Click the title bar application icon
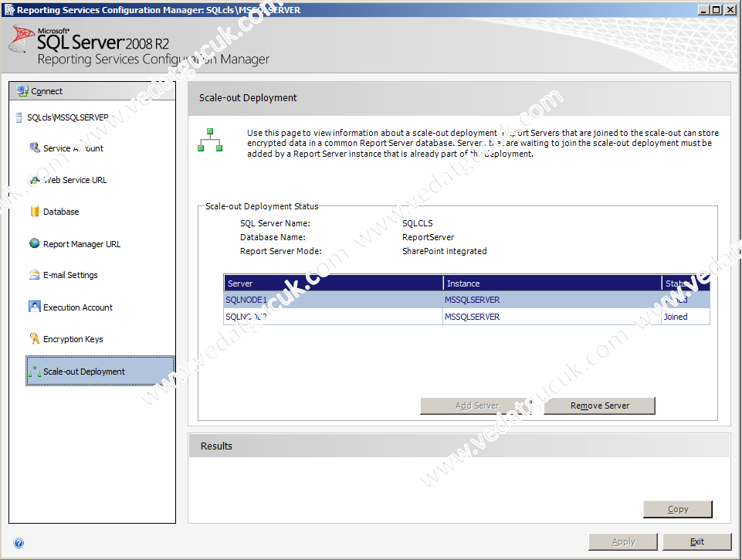The image size is (742, 560). (9, 9)
